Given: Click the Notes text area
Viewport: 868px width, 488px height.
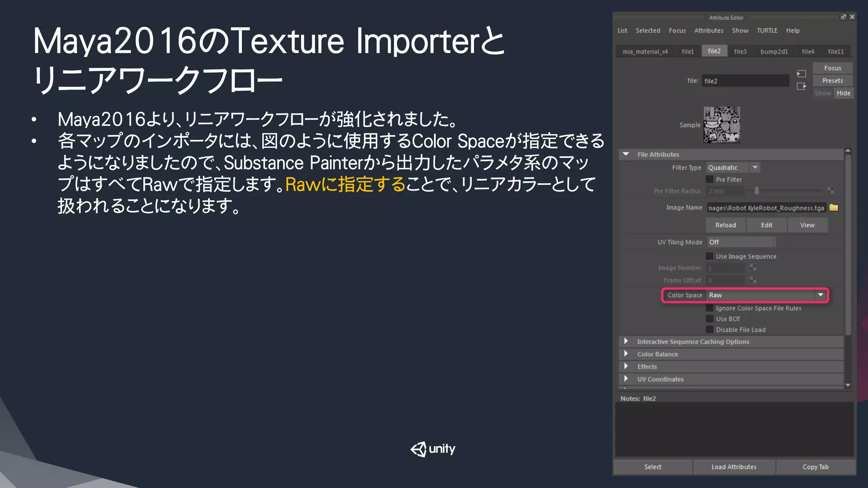Looking at the screenshot, I should click(734, 429).
